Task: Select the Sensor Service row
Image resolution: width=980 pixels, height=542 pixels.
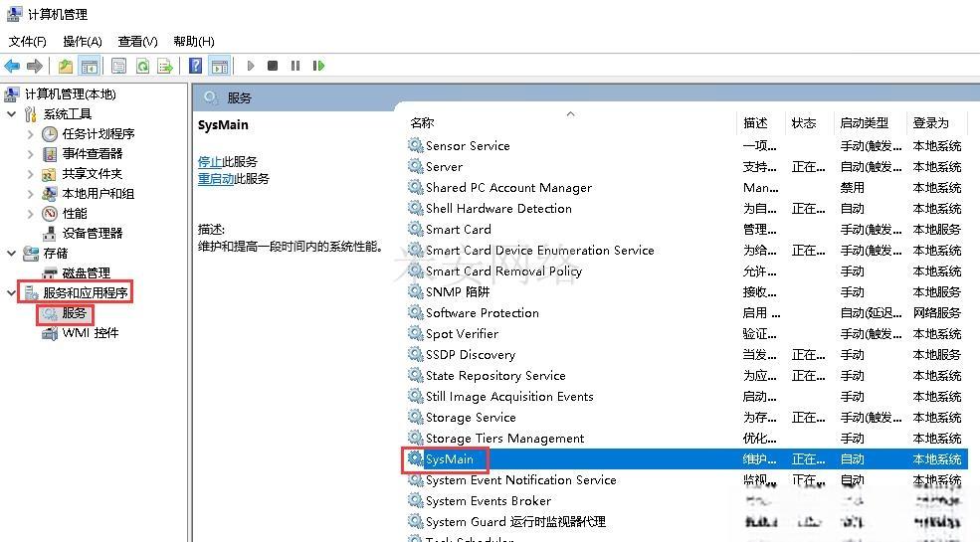Action: click(x=686, y=145)
